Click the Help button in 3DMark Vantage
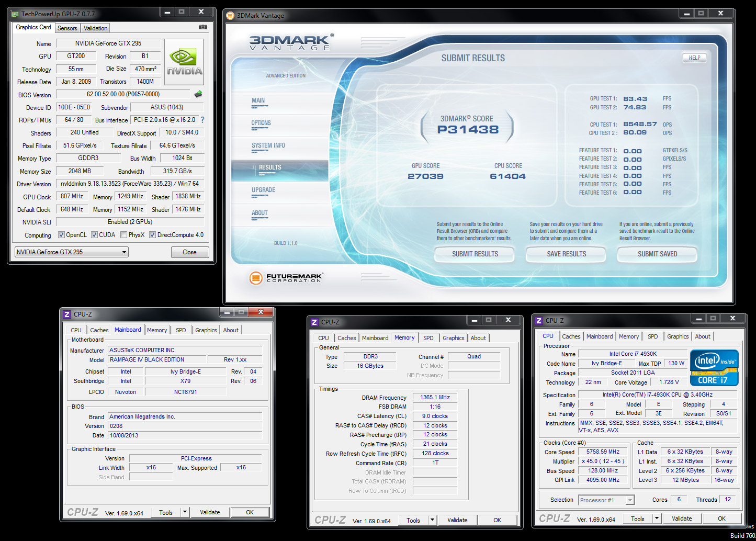 [x=694, y=58]
